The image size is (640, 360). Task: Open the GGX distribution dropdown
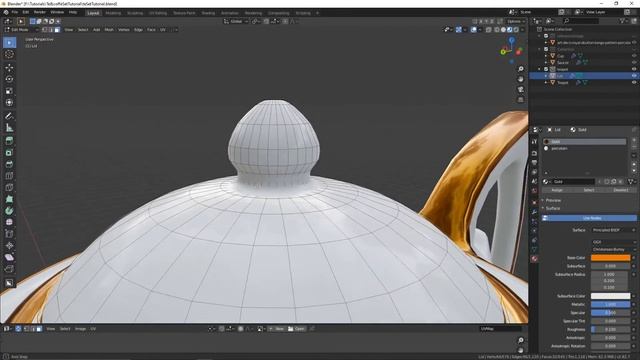tap(613, 242)
